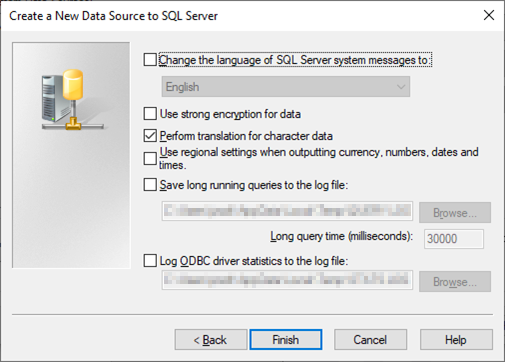
Task: Click the long running queries log path field
Action: click(x=287, y=211)
